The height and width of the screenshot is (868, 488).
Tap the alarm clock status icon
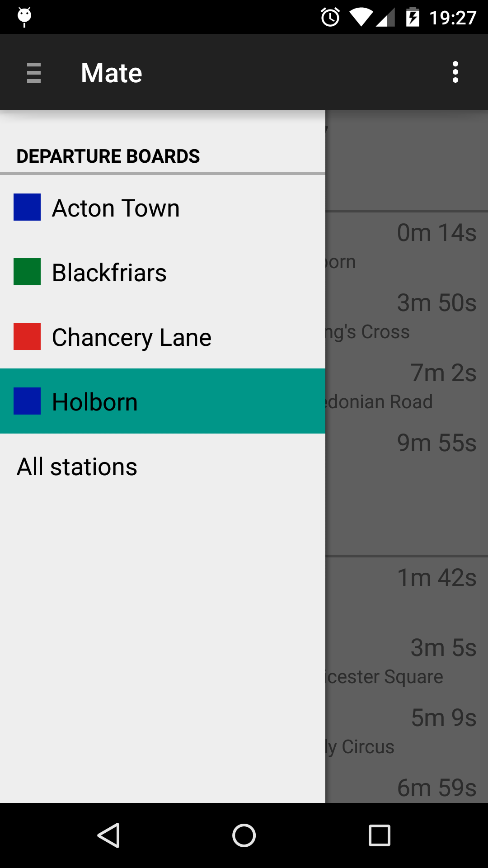click(330, 18)
